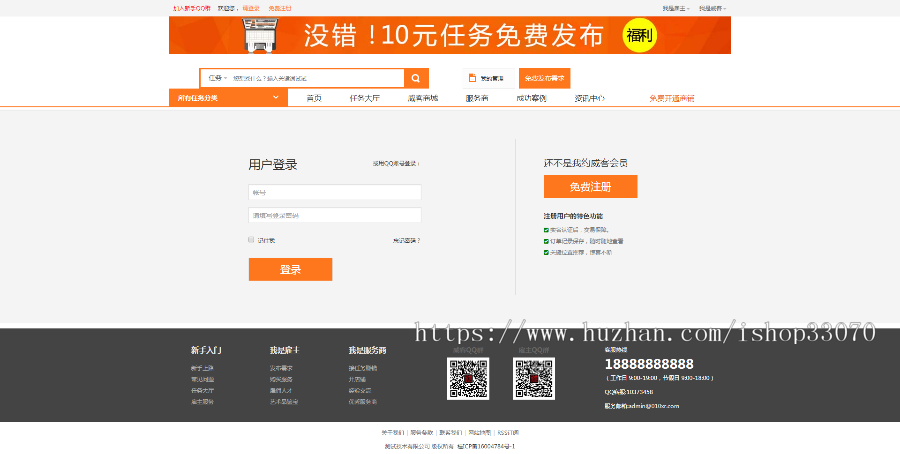Open the 新手上路 footer link
The height and width of the screenshot is (454, 900).
[x=202, y=368]
